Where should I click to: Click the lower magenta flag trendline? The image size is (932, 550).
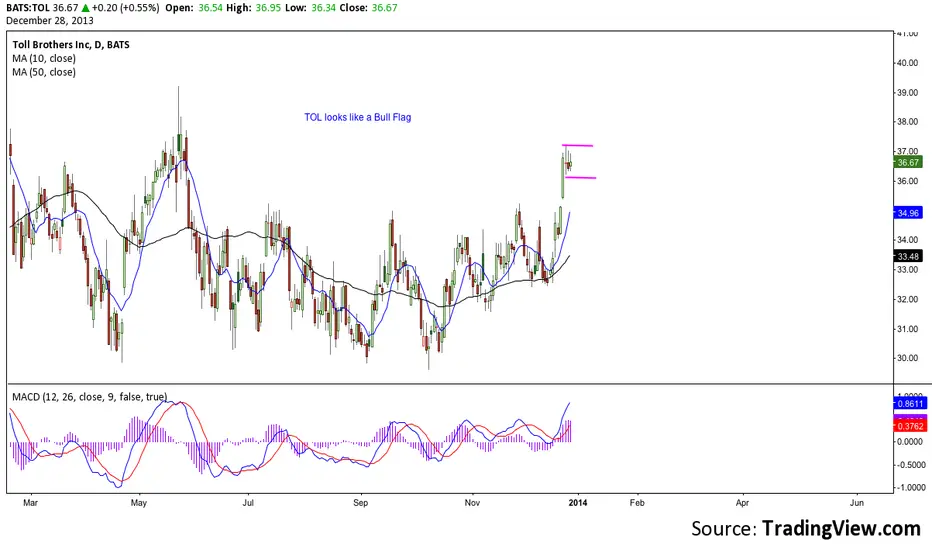pos(581,177)
